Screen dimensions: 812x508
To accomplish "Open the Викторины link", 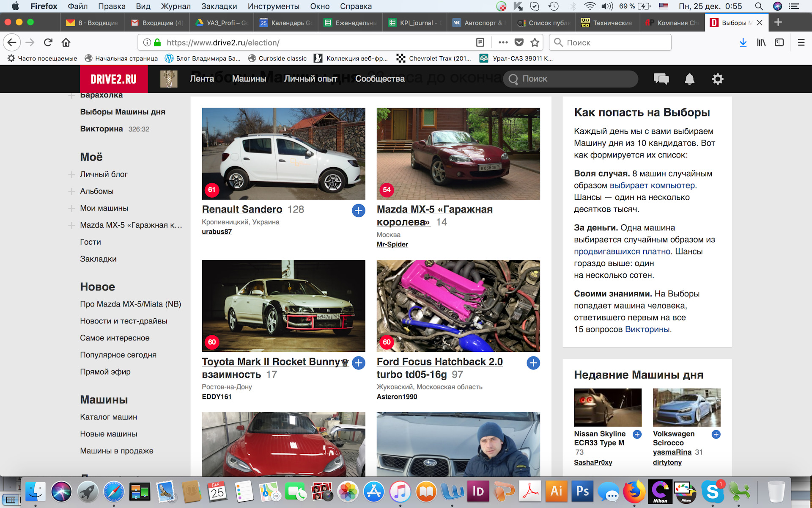I will point(647,329).
